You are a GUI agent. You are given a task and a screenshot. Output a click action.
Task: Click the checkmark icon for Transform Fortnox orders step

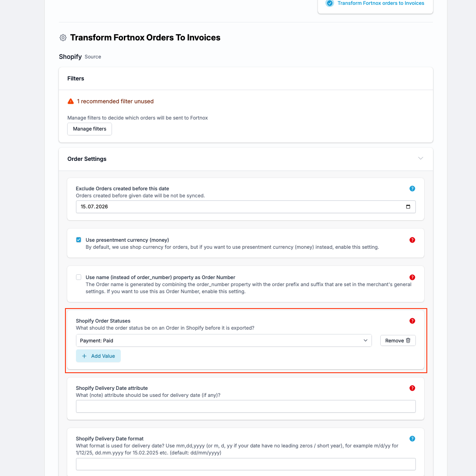pos(330,4)
